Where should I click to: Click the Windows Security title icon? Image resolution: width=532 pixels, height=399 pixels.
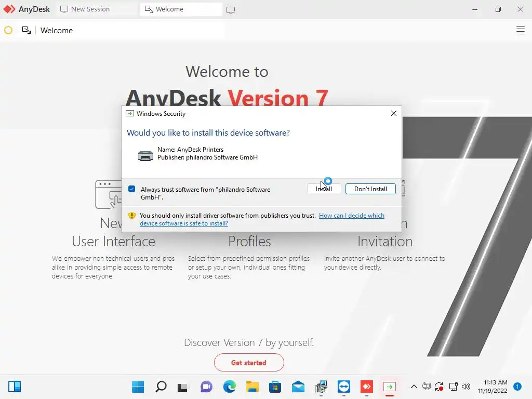(x=129, y=113)
